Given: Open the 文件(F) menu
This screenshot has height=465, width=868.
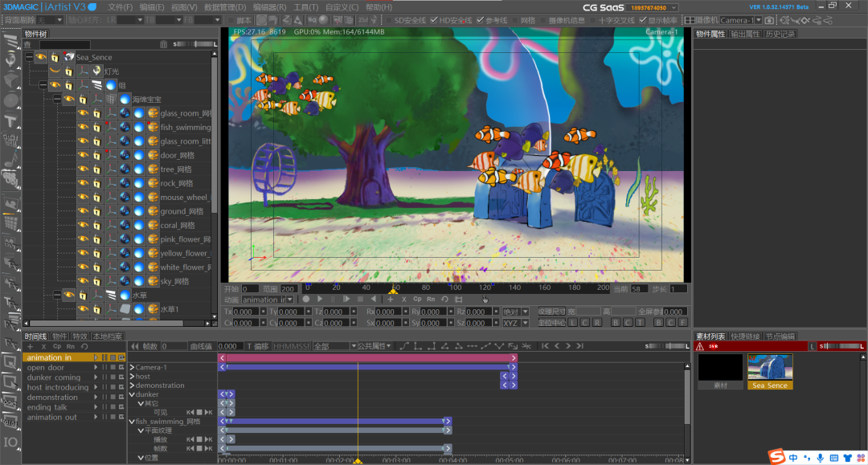Looking at the screenshot, I should pyautogui.click(x=120, y=7).
